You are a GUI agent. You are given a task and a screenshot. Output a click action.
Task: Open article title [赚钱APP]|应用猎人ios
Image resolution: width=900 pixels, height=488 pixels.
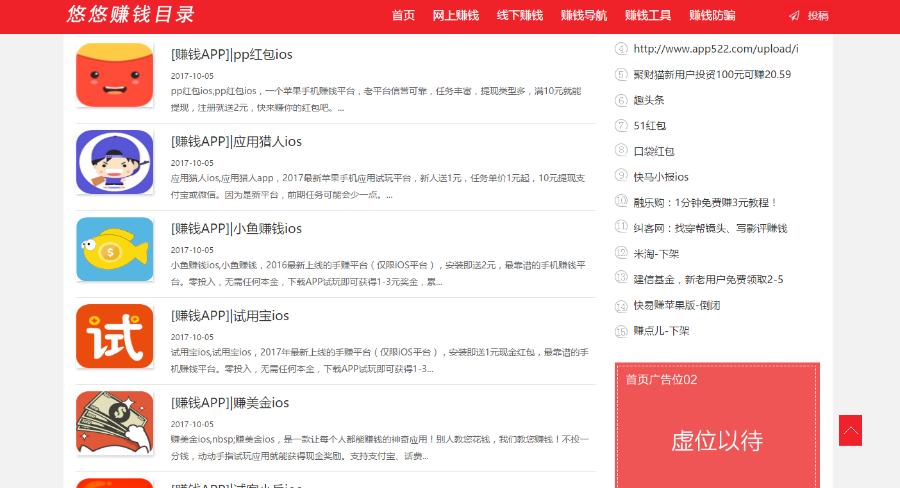pyautogui.click(x=236, y=142)
